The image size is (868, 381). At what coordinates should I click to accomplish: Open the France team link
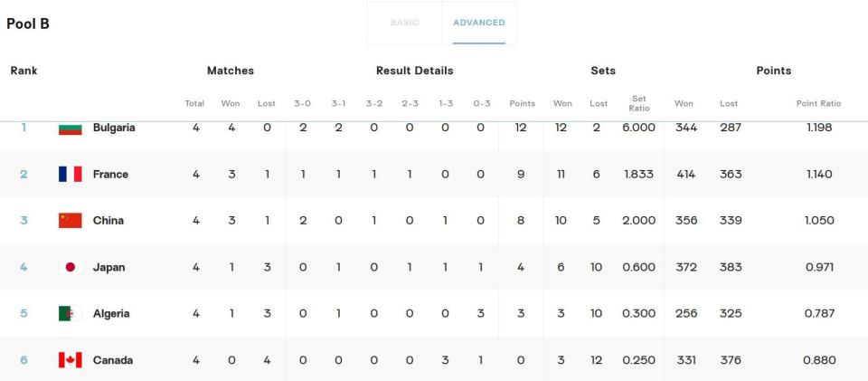110,175
